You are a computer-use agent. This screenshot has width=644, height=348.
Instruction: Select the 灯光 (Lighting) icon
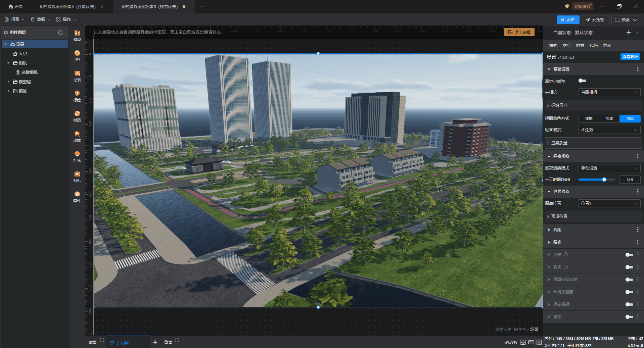(x=77, y=156)
